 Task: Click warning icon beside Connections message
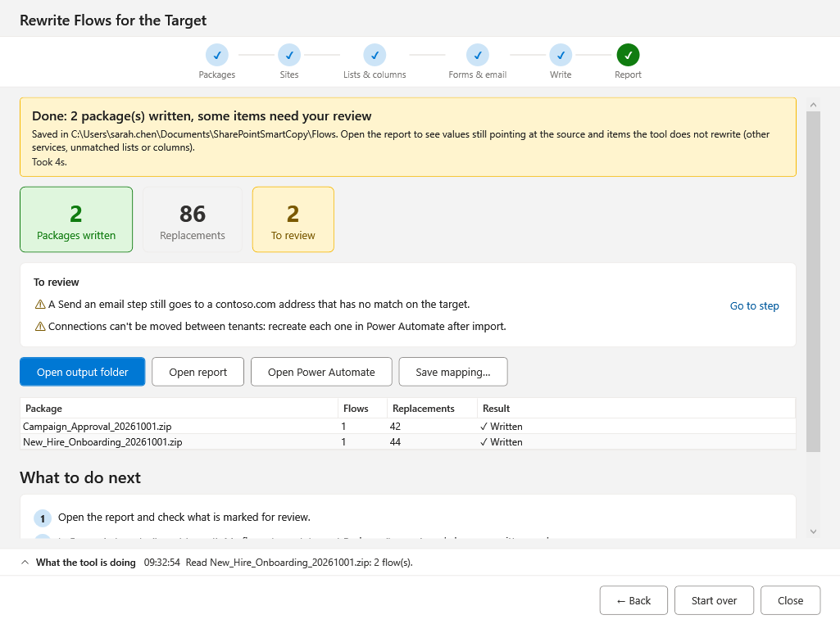pyautogui.click(x=40, y=327)
